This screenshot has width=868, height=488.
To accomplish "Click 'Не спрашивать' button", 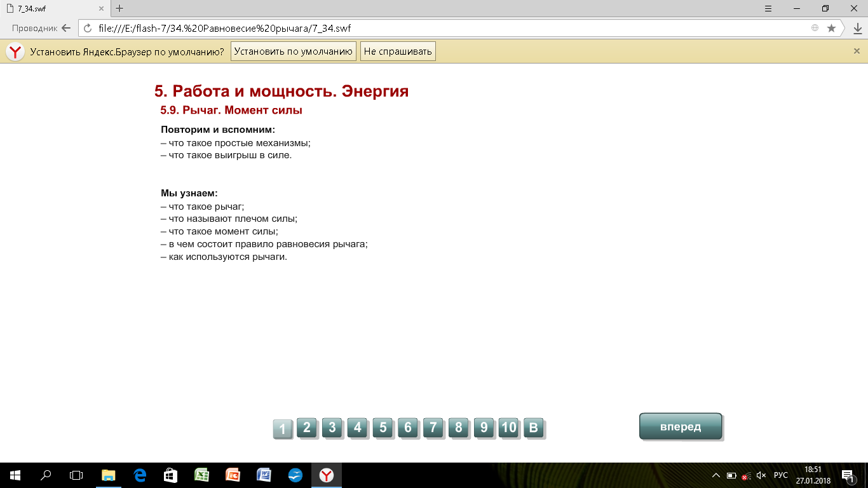I will pyautogui.click(x=398, y=51).
